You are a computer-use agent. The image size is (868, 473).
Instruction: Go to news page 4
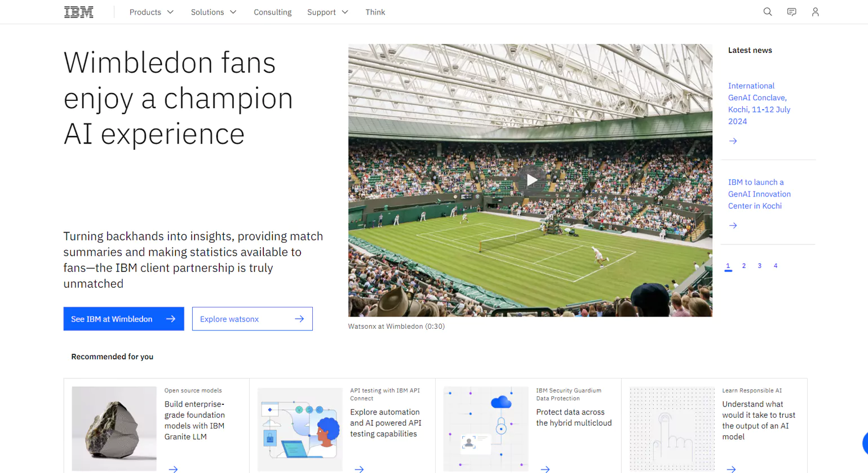pos(776,266)
